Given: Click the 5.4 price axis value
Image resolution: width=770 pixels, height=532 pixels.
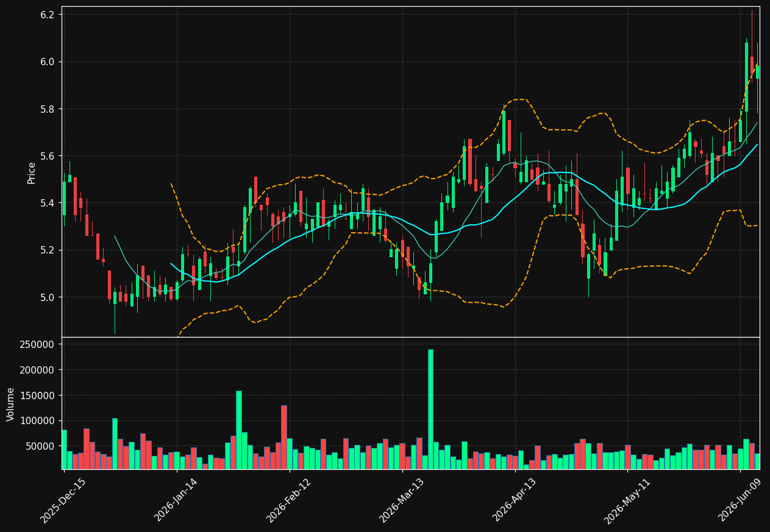Looking at the screenshot, I should click(48, 203).
